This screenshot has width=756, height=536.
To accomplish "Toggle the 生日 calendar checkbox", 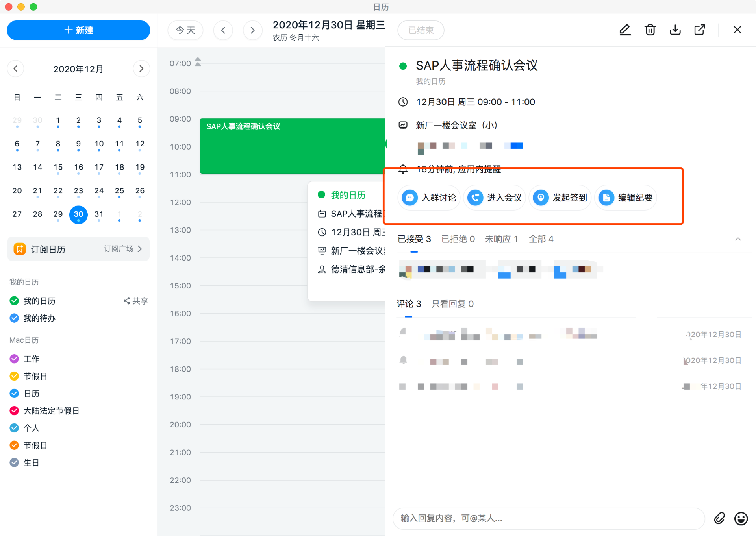I will pos(14,463).
